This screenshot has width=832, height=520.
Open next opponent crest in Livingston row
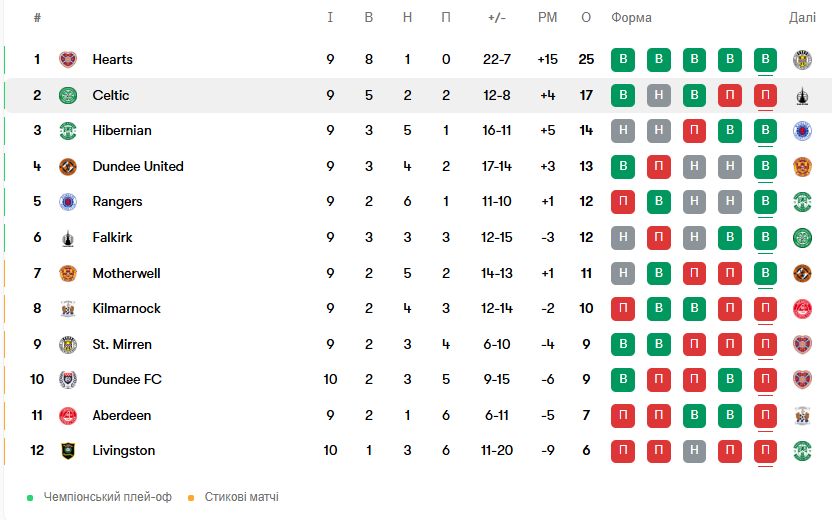[801, 450]
